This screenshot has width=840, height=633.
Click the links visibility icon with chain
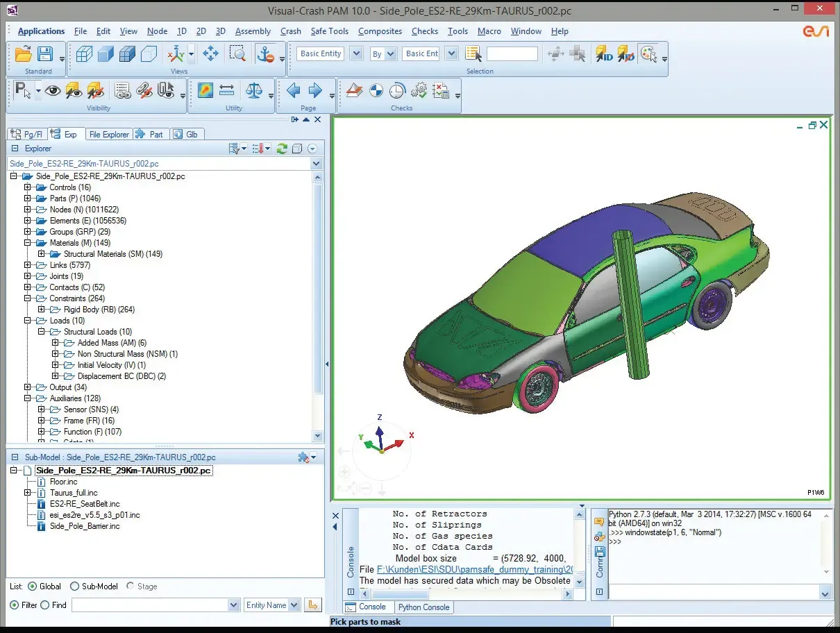coord(144,90)
